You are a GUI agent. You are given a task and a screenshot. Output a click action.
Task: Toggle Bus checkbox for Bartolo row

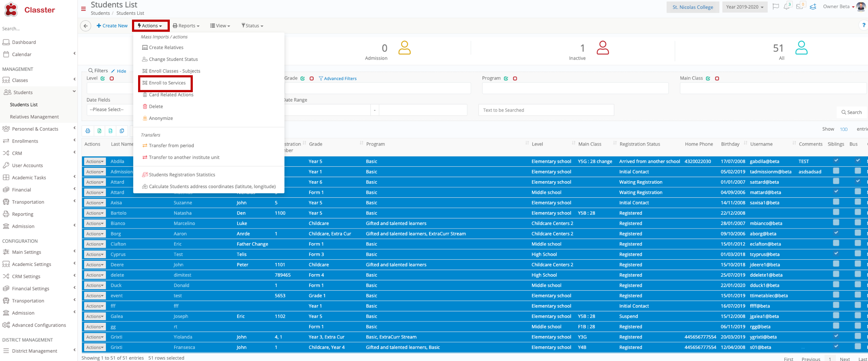pyautogui.click(x=858, y=212)
